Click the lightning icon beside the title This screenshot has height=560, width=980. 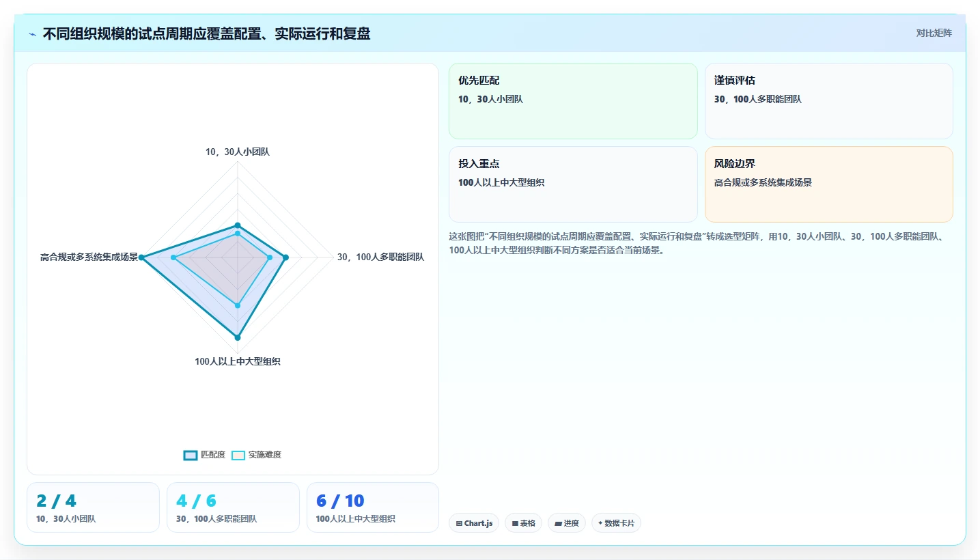coord(32,34)
